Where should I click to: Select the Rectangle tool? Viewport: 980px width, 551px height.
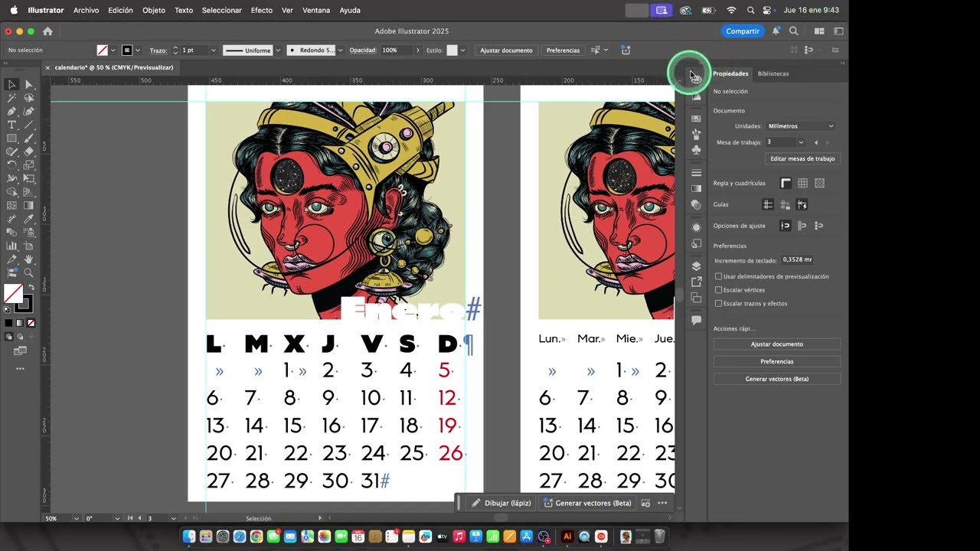pos(11,139)
